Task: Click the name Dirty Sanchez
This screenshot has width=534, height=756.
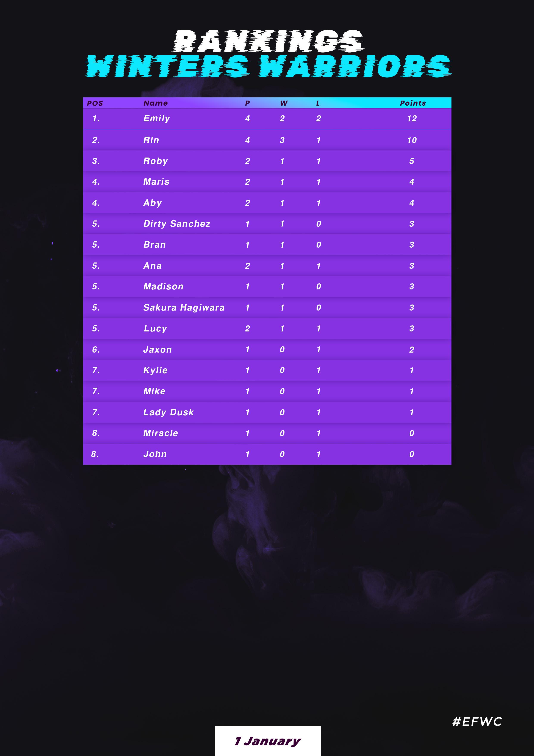Action: click(177, 224)
